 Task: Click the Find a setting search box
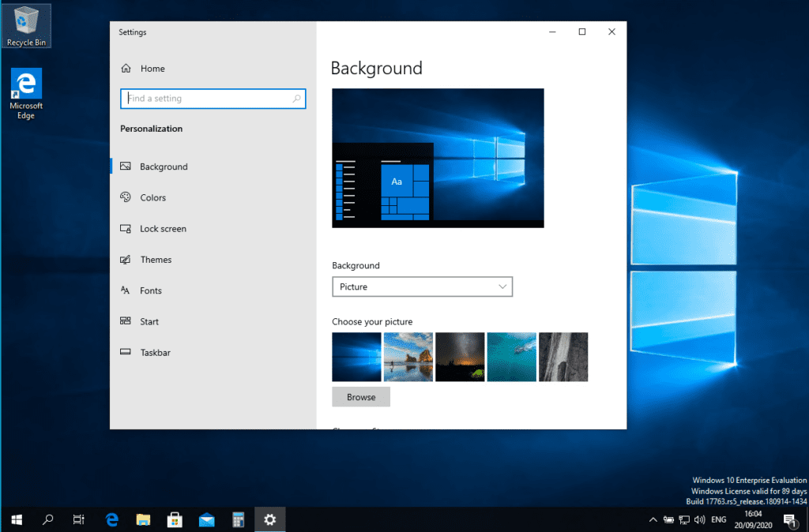[213, 99]
